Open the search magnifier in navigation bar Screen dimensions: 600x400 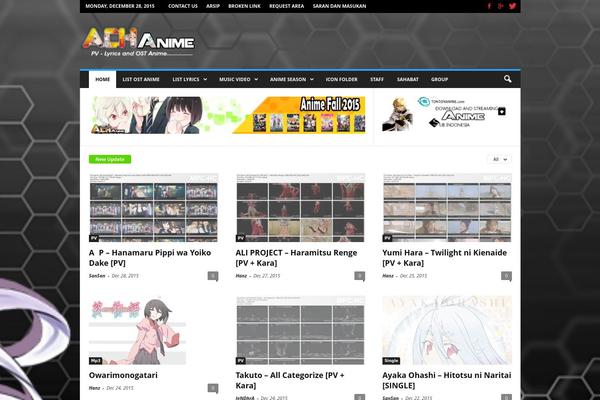coord(508,79)
